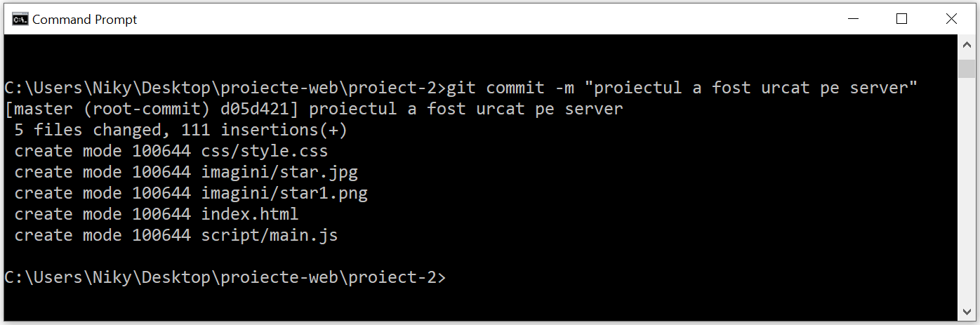Click the css/style.css file entry

click(264, 152)
